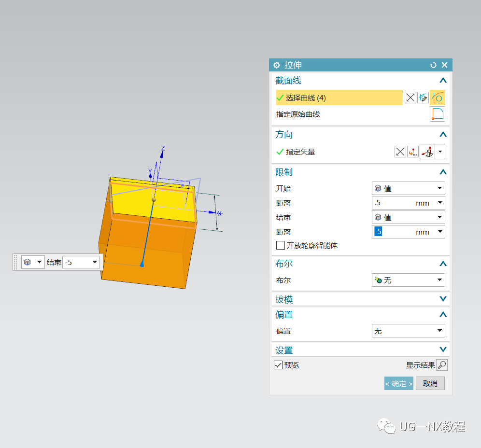Grab the on-screen input box drag handle

[15, 262]
